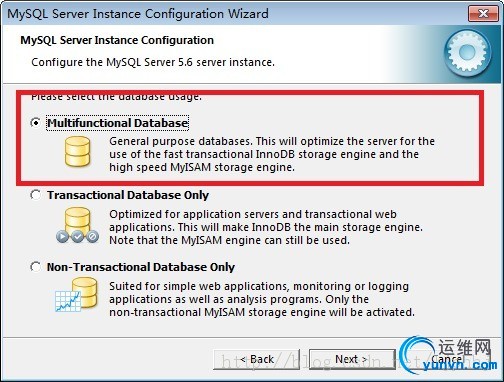Click the window title bar text
This screenshot has width=504, height=382.
tap(138, 14)
